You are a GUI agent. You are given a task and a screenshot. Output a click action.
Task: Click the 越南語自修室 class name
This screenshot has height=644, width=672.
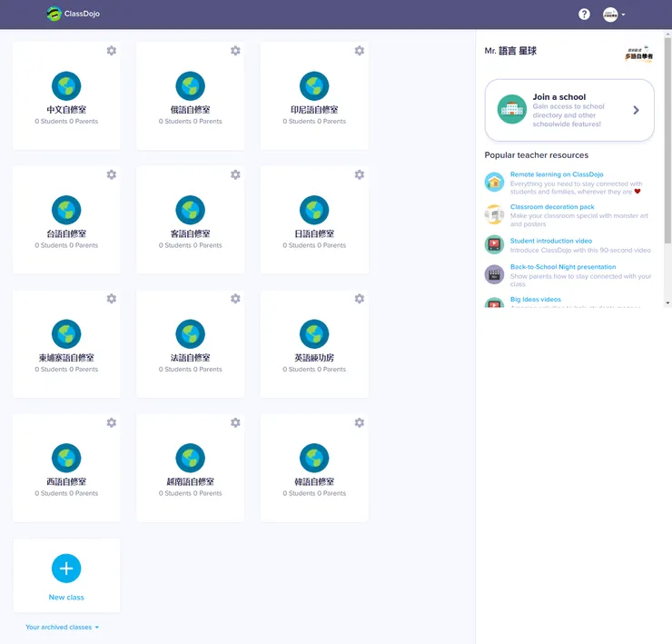tap(191, 481)
